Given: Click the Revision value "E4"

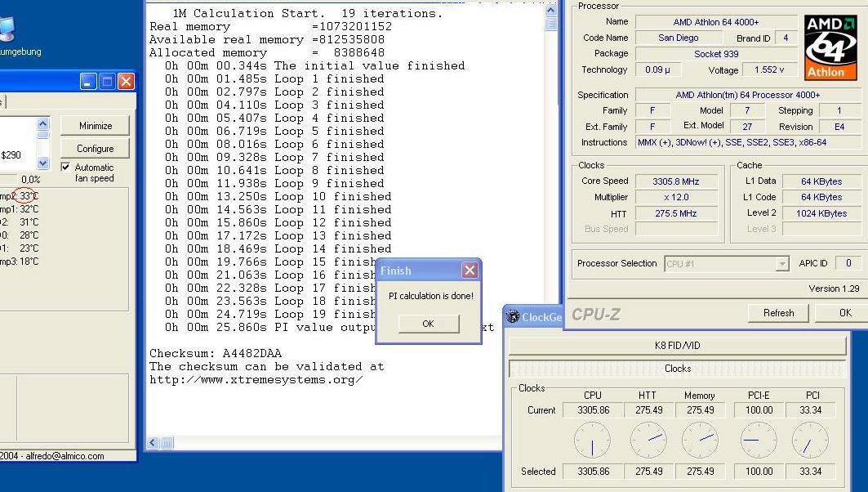Looking at the screenshot, I should [839, 127].
